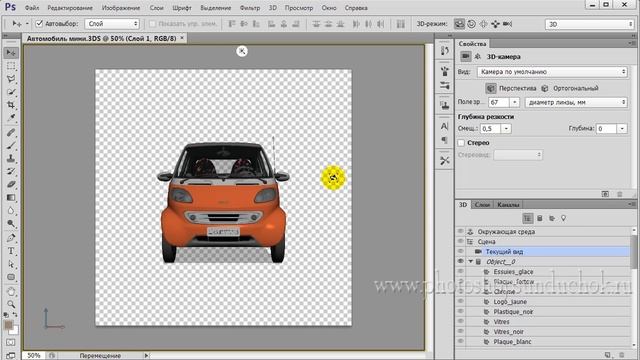640x360 pixels.
Task: Select the Move tool in the toolbox
Action: pyautogui.click(x=11, y=53)
